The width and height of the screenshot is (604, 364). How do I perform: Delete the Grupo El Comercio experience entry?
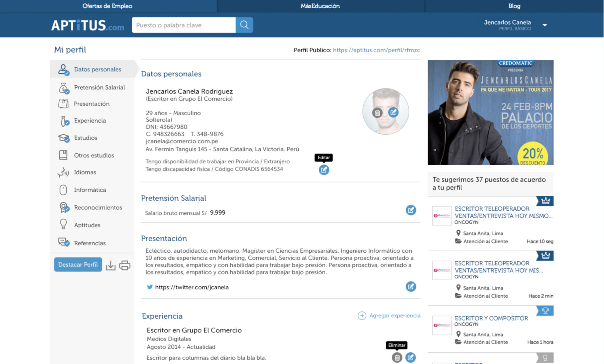[x=397, y=358]
